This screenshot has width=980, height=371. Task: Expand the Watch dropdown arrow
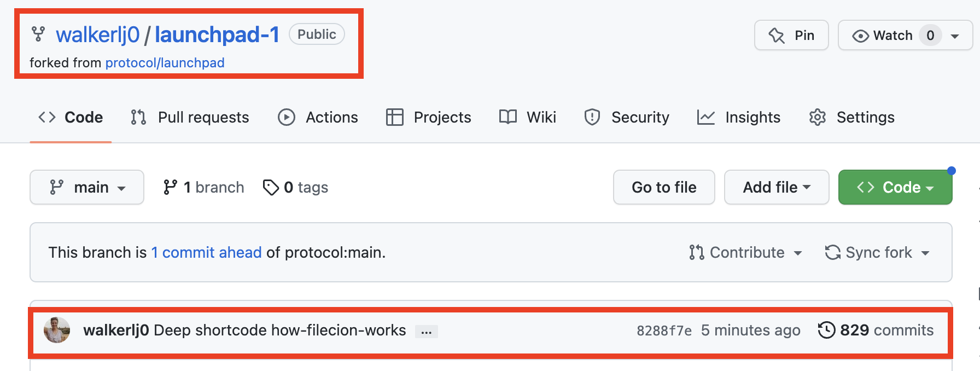point(955,36)
